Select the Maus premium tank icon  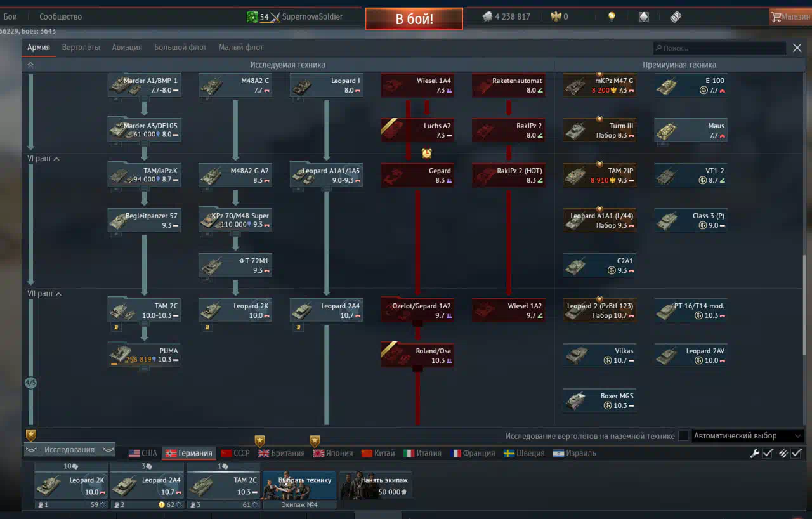(x=691, y=130)
